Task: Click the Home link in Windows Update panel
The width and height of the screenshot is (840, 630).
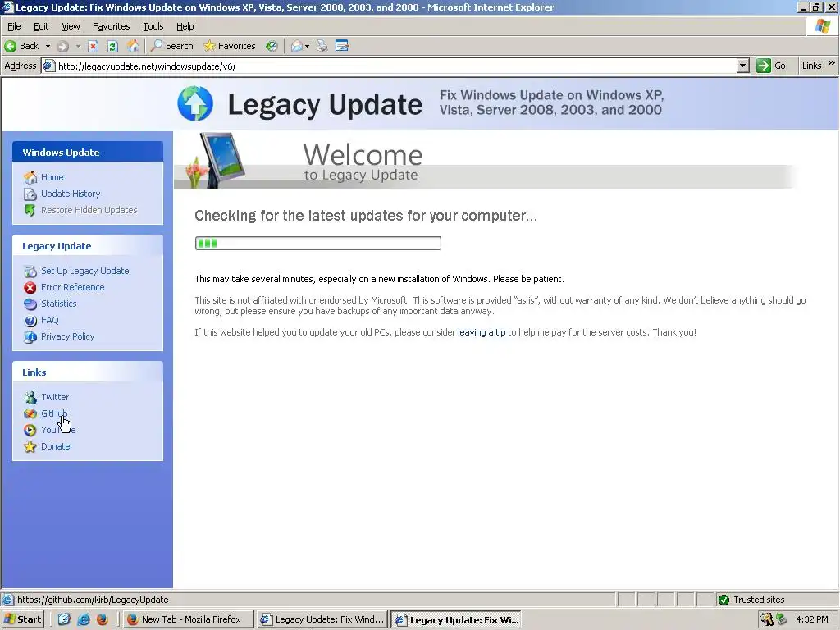Action: (52, 177)
